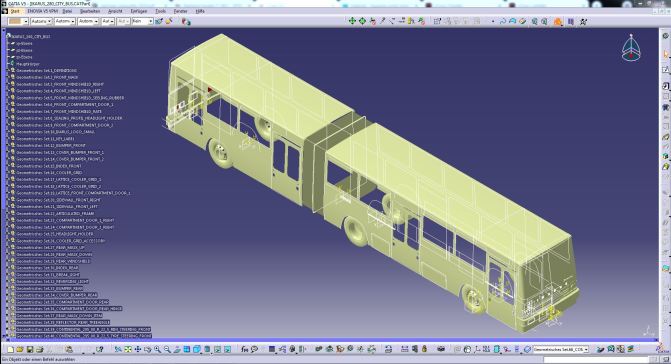Viewport: 671px width, 364px height.
Task: Click the Zoom In magnifier
Action: [x=157, y=349]
